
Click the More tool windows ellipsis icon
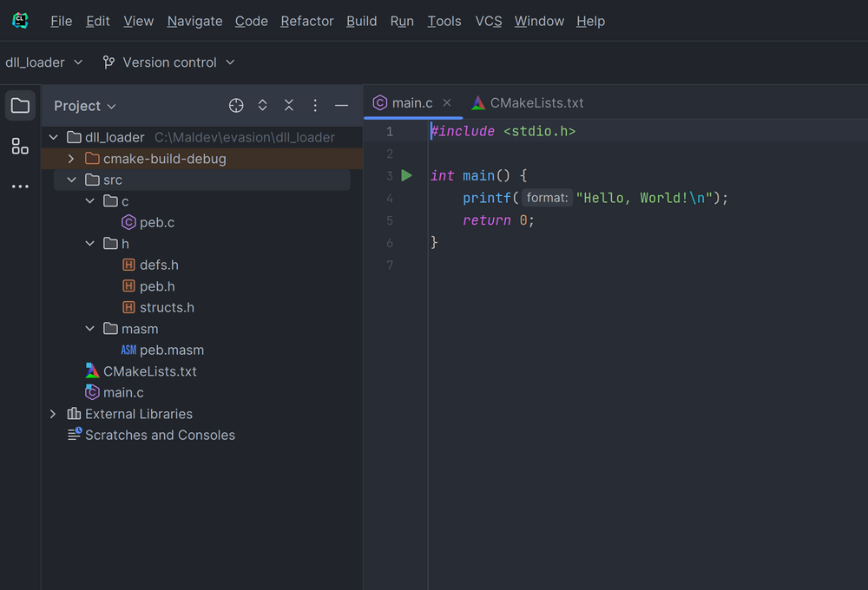pos(20,186)
